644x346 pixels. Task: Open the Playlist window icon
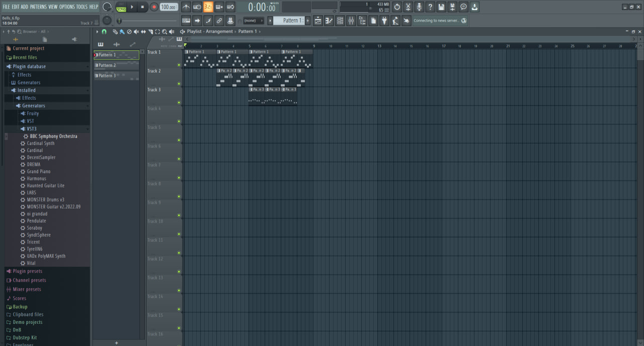click(x=318, y=21)
